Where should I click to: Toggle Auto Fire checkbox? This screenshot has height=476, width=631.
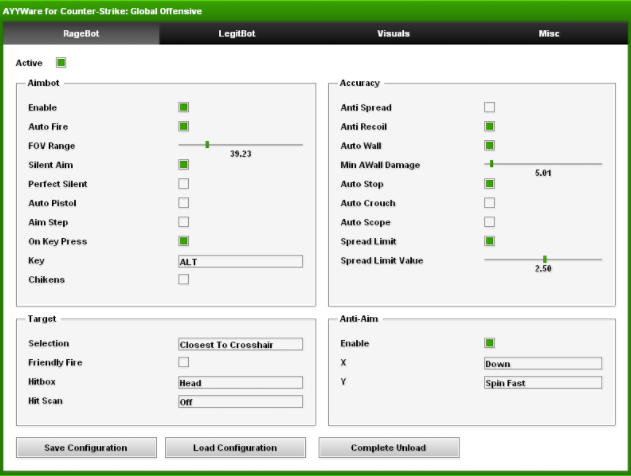pyautogui.click(x=184, y=126)
